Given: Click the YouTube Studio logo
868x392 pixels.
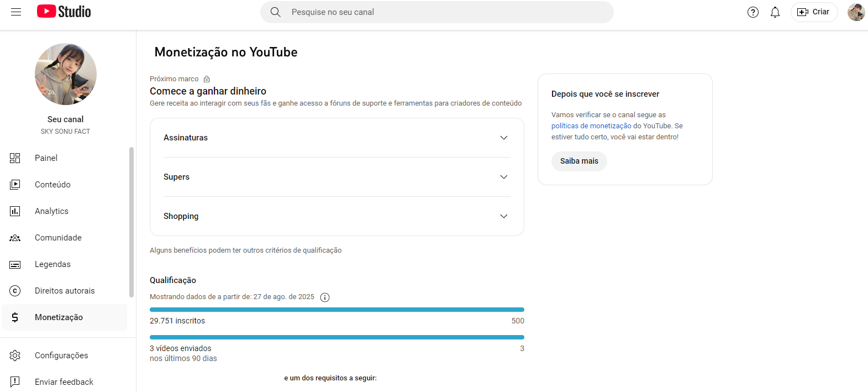Looking at the screenshot, I should click(x=64, y=12).
